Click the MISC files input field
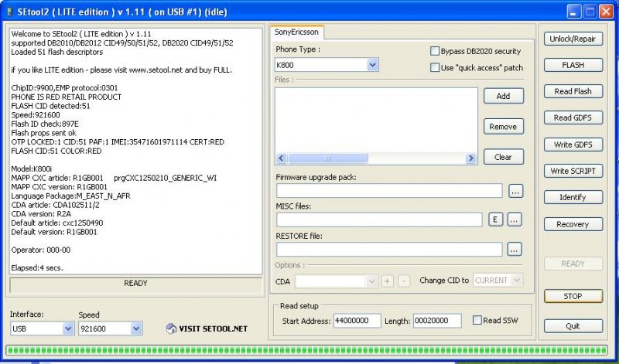Viewport: 619px width, 364px height. coord(379,219)
